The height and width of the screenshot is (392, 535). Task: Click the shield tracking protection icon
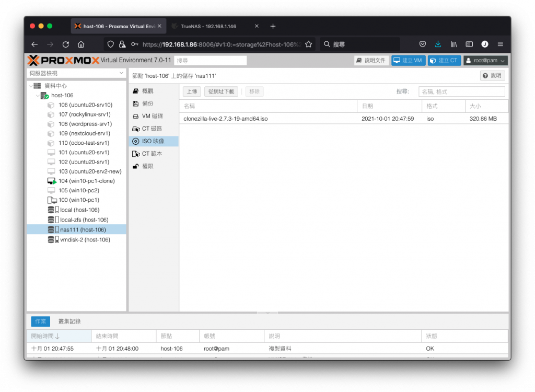[x=111, y=44]
